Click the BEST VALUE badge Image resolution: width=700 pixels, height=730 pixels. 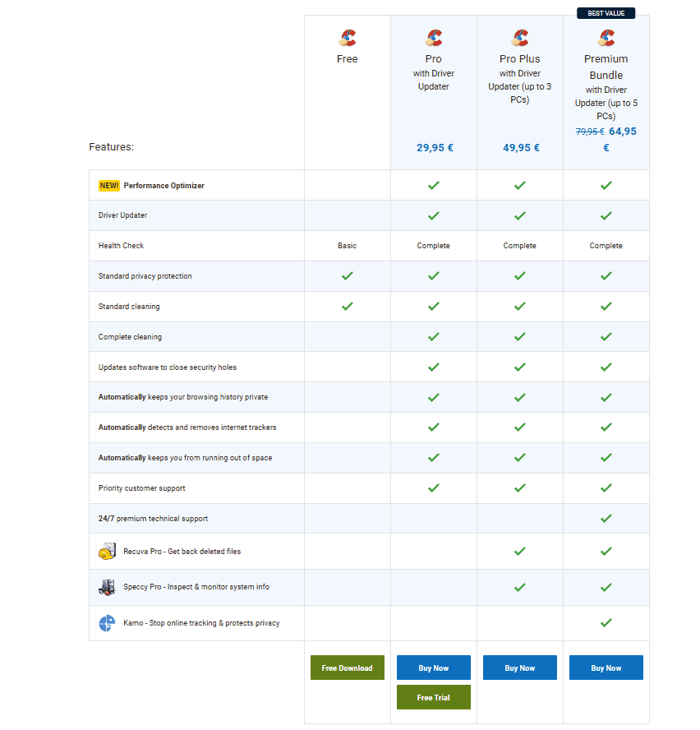point(606,13)
